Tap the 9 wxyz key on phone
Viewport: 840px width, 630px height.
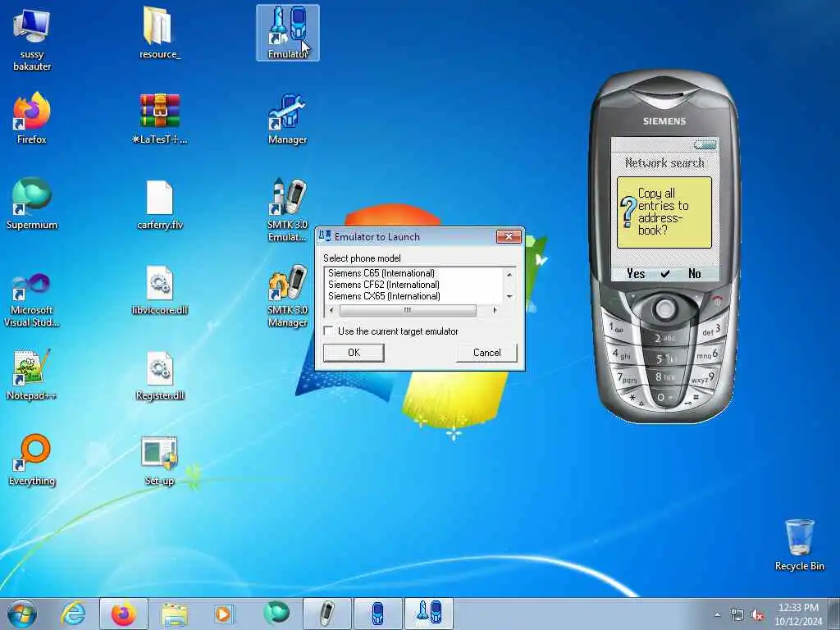702,378
